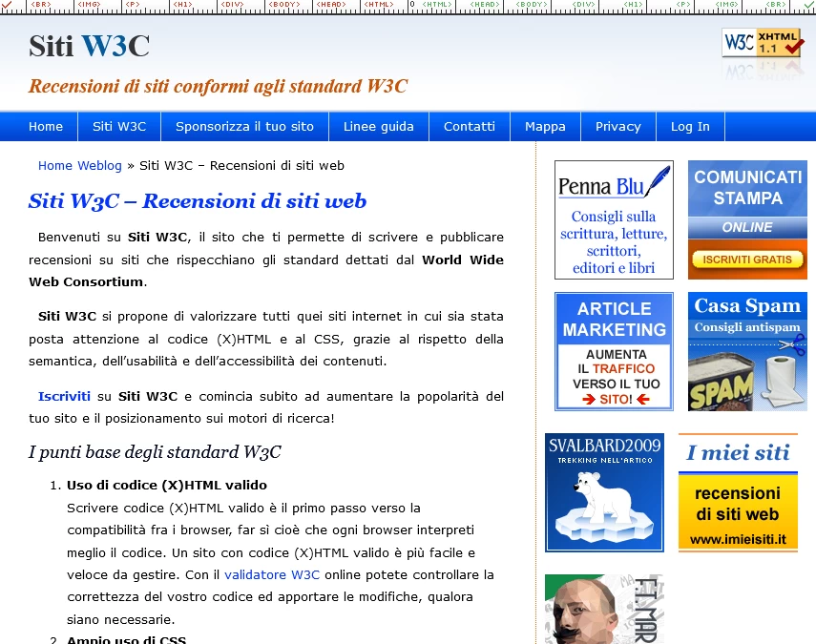Viewport: 816px width, 644px height.
Task: Open the Svalbard2009 polar bear banner
Action: 604,492
